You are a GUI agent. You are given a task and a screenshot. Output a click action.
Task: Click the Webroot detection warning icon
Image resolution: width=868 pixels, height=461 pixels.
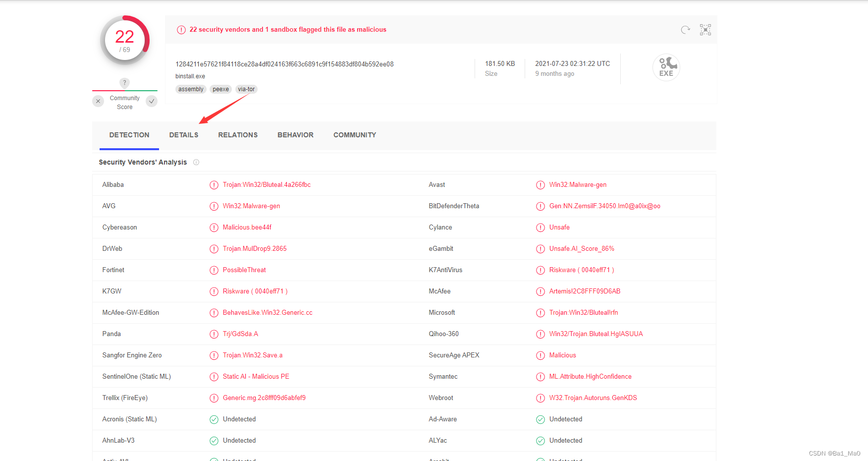click(541, 398)
